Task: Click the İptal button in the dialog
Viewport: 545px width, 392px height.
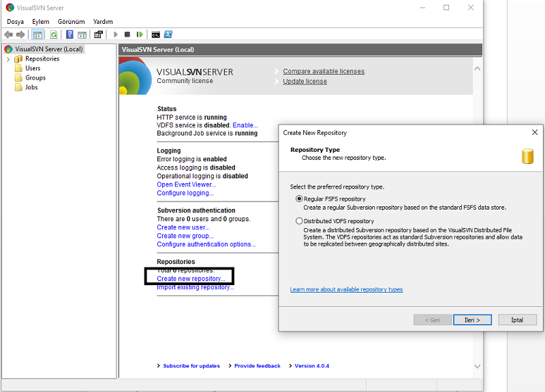Action: click(x=517, y=320)
